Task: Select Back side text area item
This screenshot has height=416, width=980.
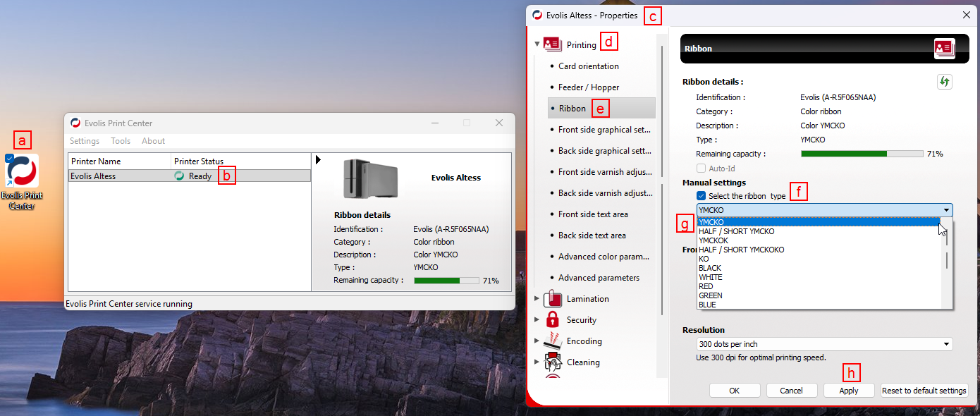Action: 592,235
